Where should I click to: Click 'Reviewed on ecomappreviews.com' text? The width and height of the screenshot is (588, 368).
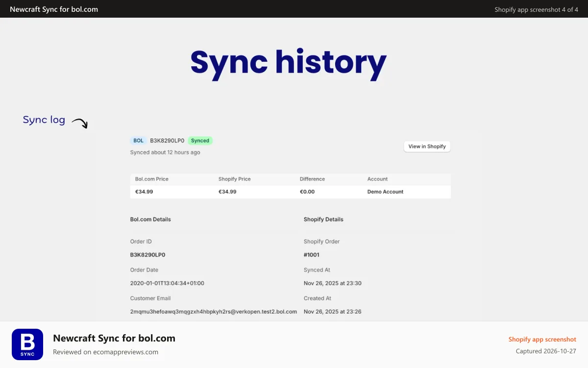click(x=105, y=352)
